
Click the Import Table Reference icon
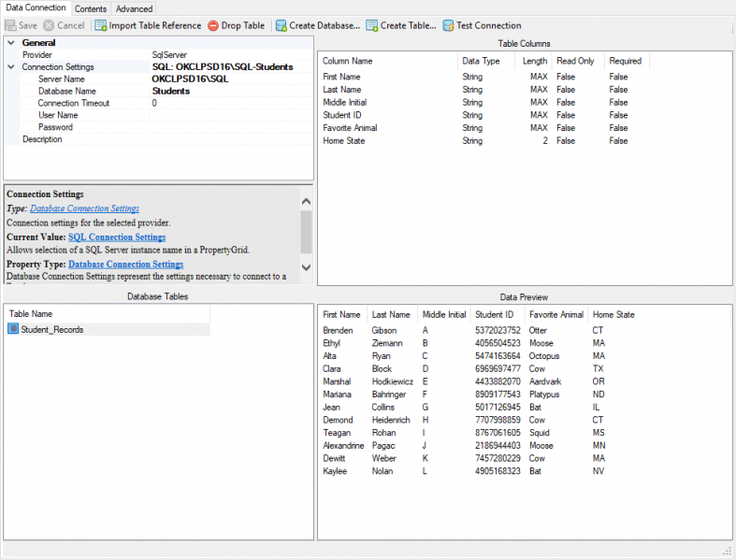[x=100, y=25]
